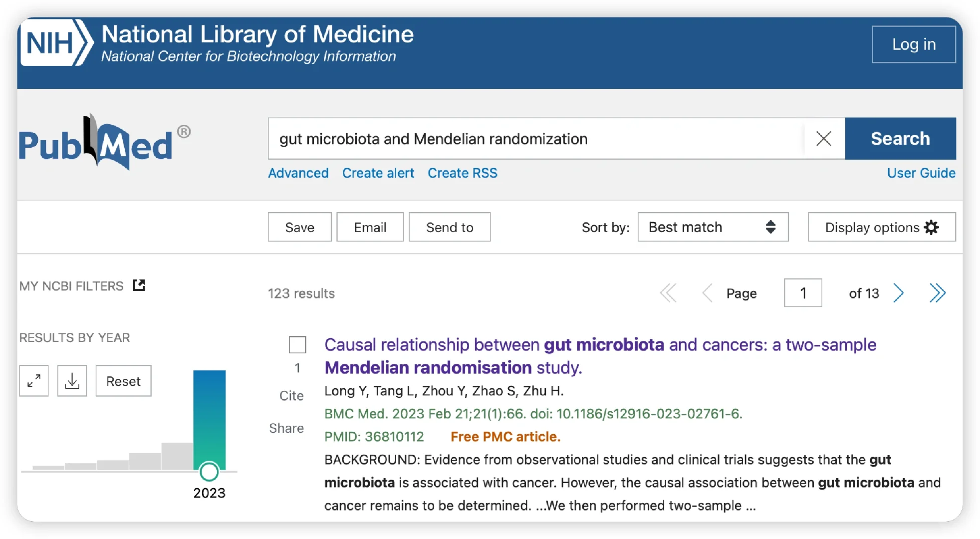
Task: Jump to last results page arrow
Action: click(937, 293)
